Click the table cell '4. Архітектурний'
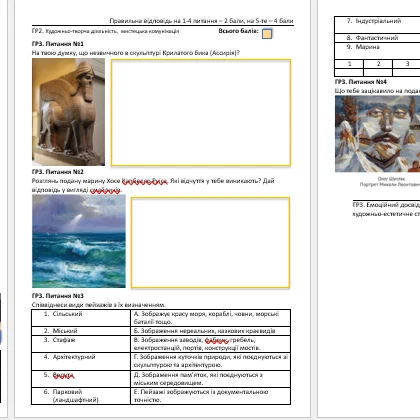The image size is (420, 420). pyautogui.click(x=81, y=361)
